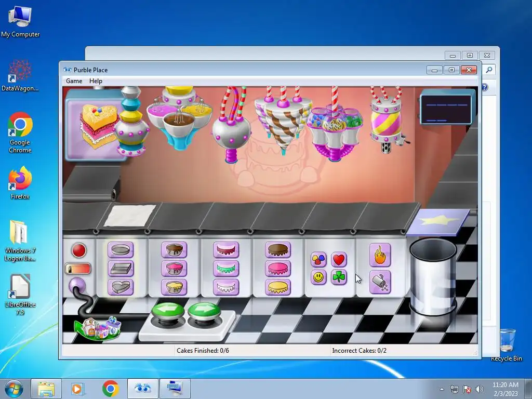
Task: Select the round cake pan shape
Action: pos(121,250)
